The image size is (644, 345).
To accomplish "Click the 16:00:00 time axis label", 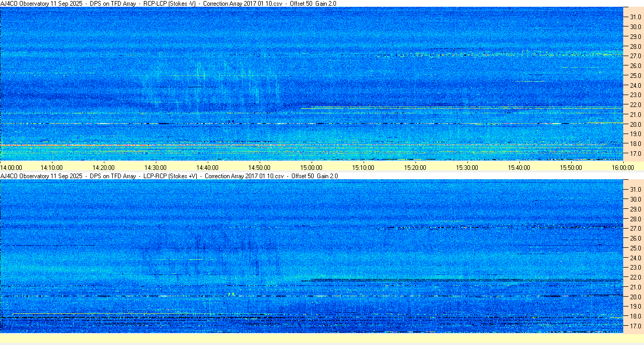I will [x=623, y=167].
